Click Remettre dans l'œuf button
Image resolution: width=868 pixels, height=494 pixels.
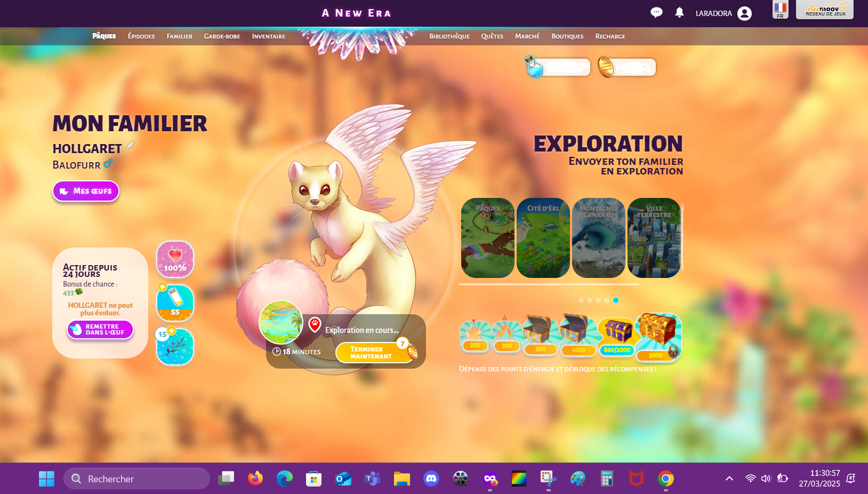[100, 329]
